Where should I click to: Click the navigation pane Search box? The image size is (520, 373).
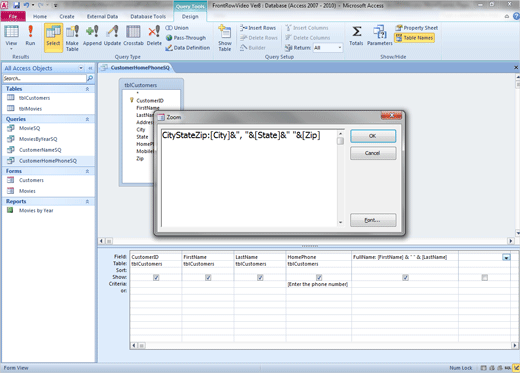click(44, 78)
